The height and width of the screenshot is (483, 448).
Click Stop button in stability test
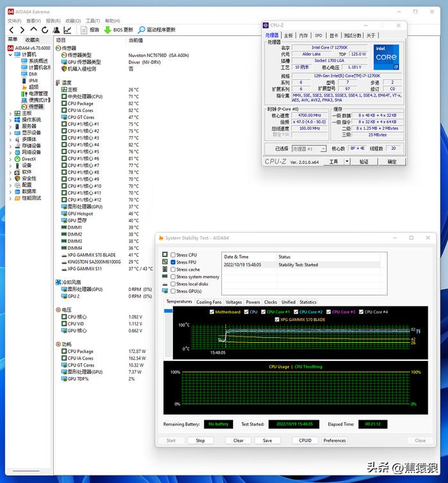[x=200, y=441]
